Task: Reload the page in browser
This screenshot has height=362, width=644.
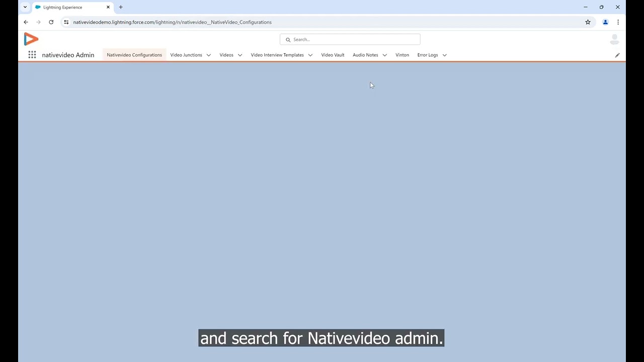Action: click(x=51, y=22)
